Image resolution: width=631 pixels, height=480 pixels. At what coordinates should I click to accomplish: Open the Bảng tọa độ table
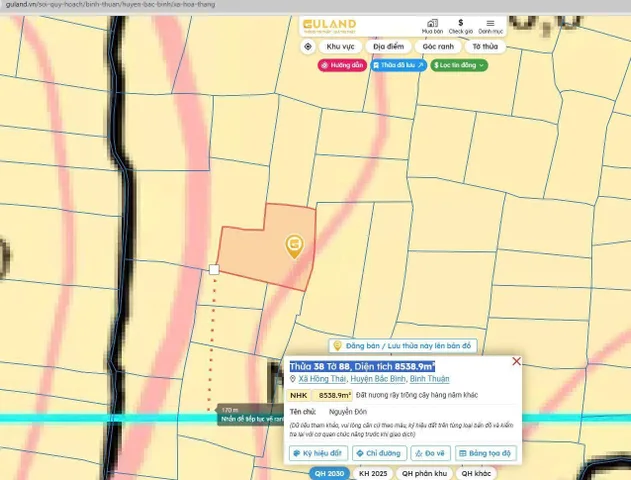(x=486, y=453)
